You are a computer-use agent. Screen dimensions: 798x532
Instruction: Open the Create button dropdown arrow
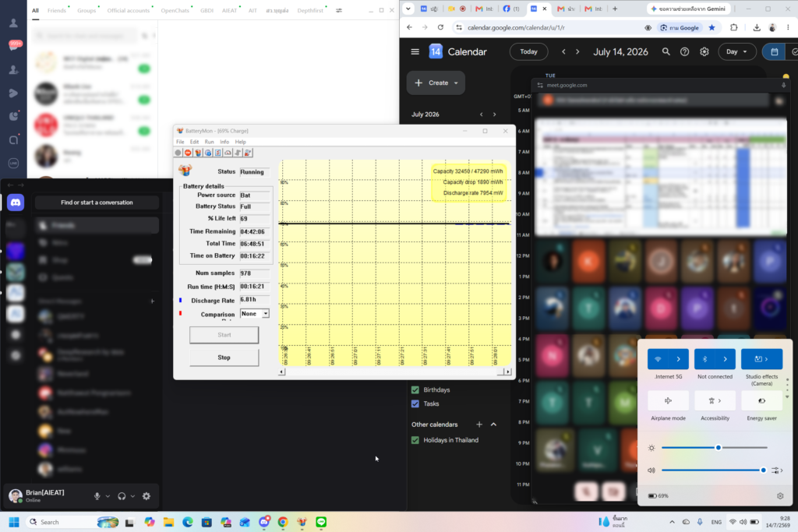tap(456, 83)
